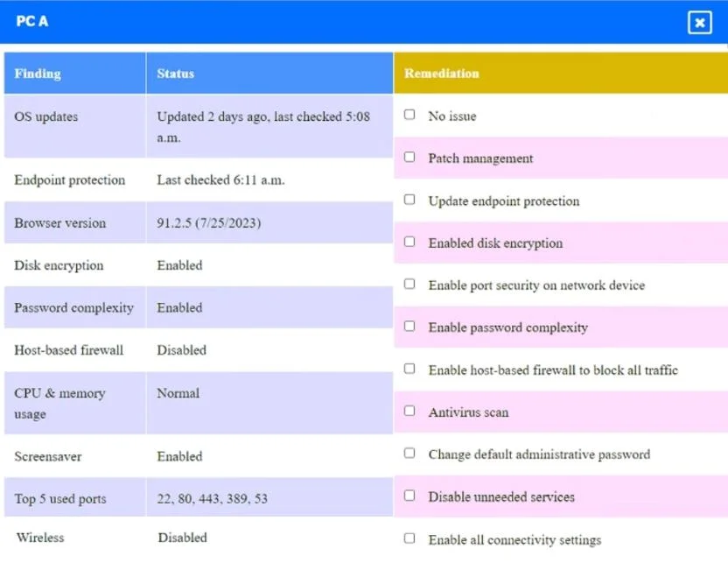Check Enabled disk encryption option
This screenshot has height=577, width=728.
coord(409,242)
